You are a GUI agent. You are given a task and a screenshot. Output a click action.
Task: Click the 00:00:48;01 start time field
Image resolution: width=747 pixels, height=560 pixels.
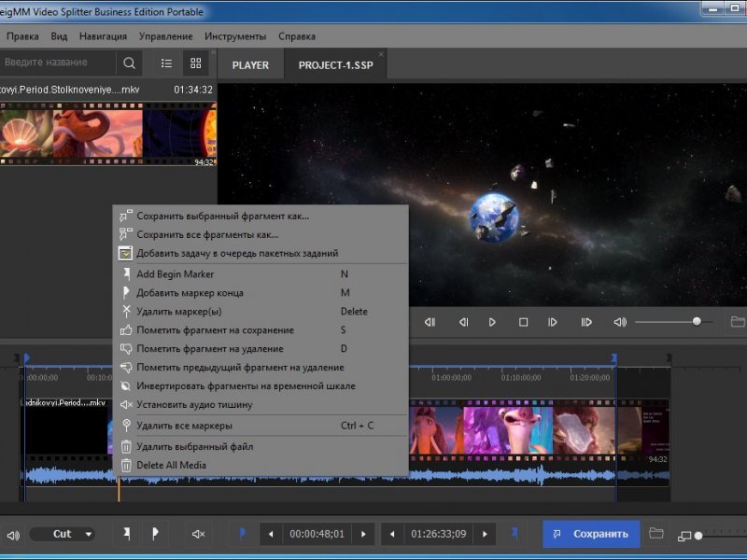pyautogui.click(x=317, y=534)
